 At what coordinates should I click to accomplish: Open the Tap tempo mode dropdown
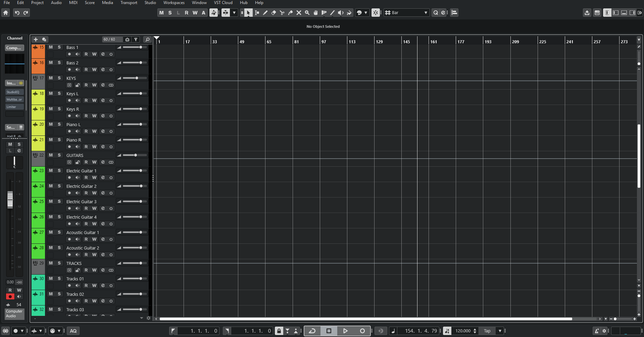pos(500,331)
